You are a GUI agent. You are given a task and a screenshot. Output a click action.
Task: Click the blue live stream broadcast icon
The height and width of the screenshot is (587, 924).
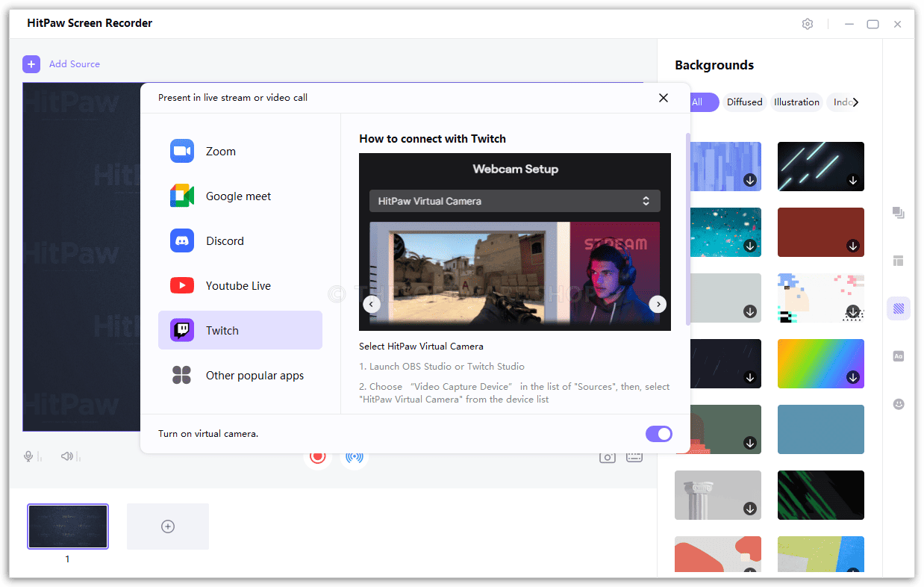click(355, 457)
